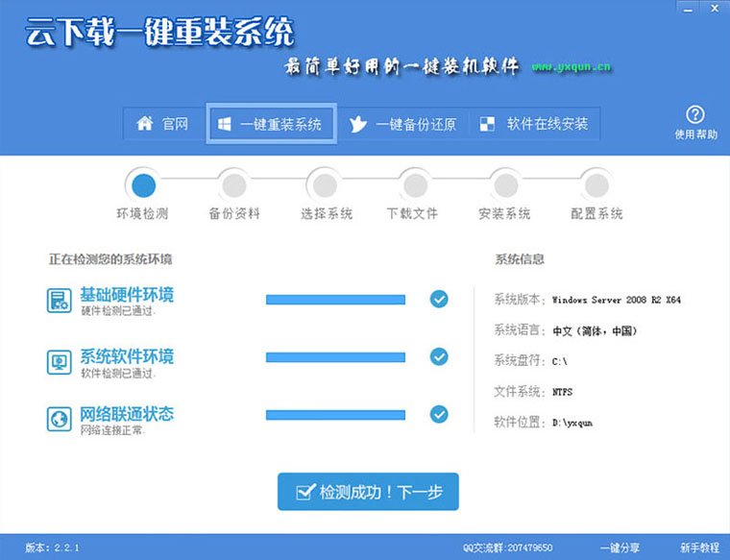730x560 pixels.
Task: Click the 系统软件环境 monitor icon
Action: 59,361
